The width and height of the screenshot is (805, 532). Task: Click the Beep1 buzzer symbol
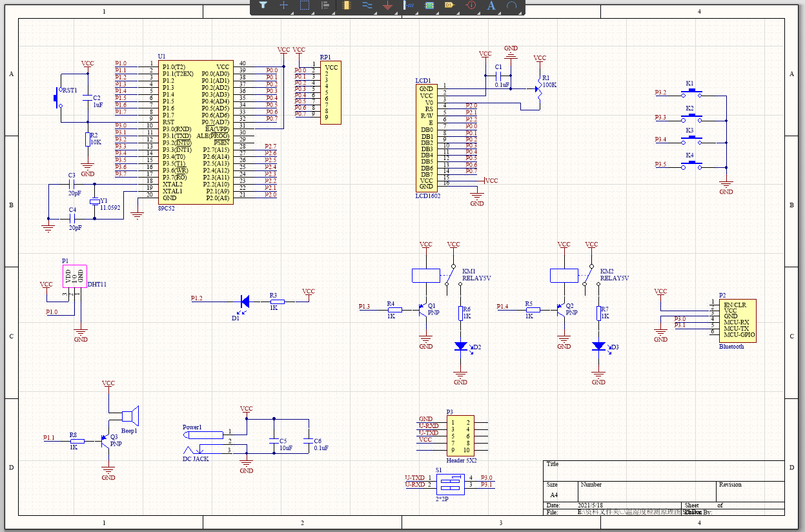pos(131,414)
